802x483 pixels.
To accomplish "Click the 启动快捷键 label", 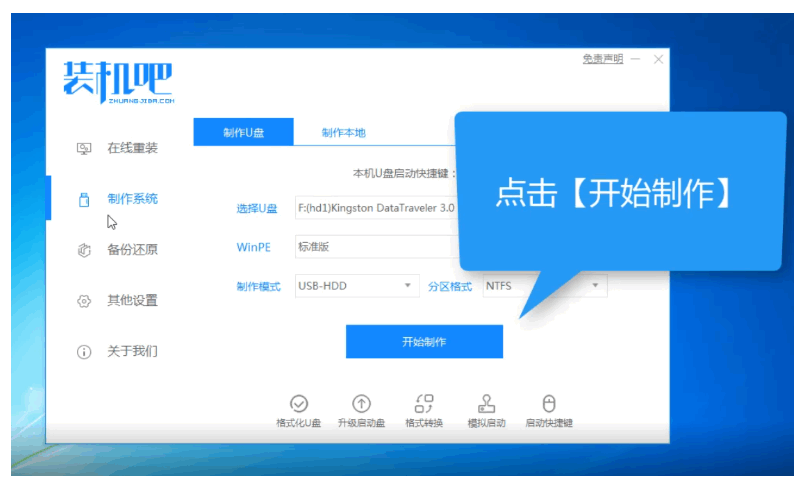I will point(549,423).
